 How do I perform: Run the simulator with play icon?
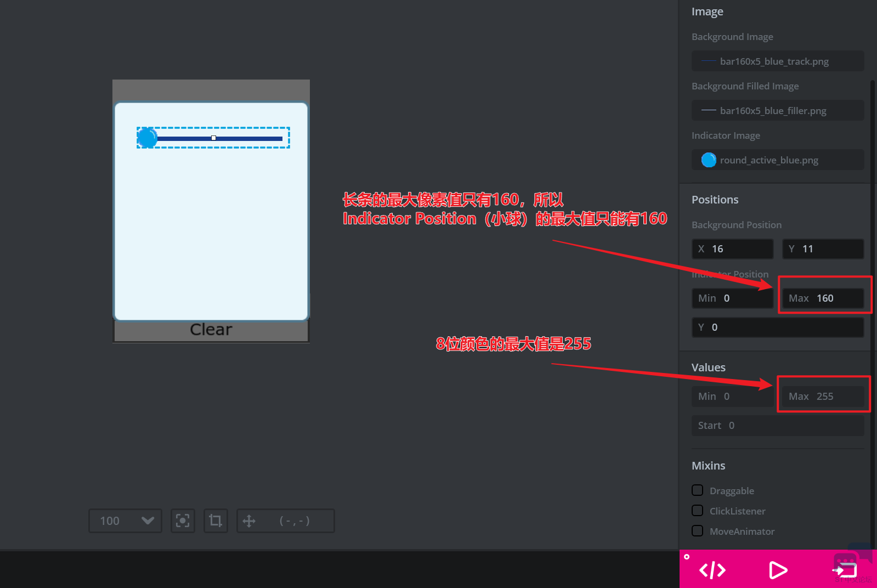point(777,570)
